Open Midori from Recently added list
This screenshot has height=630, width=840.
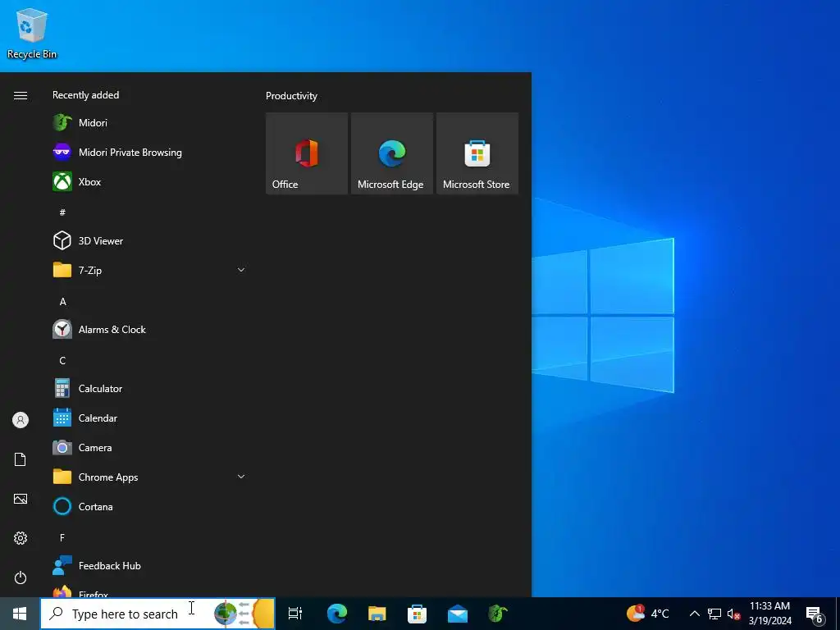[149, 123]
